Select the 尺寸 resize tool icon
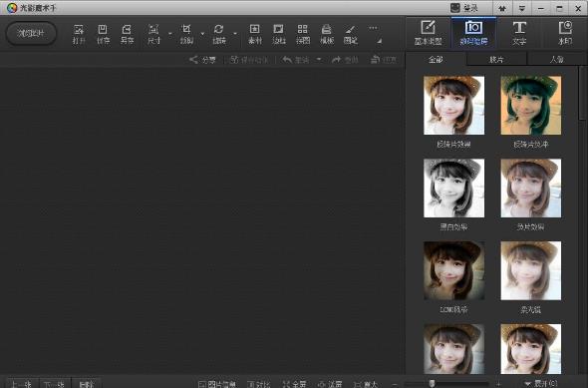Screen dimensions: 588x388 (153, 34)
